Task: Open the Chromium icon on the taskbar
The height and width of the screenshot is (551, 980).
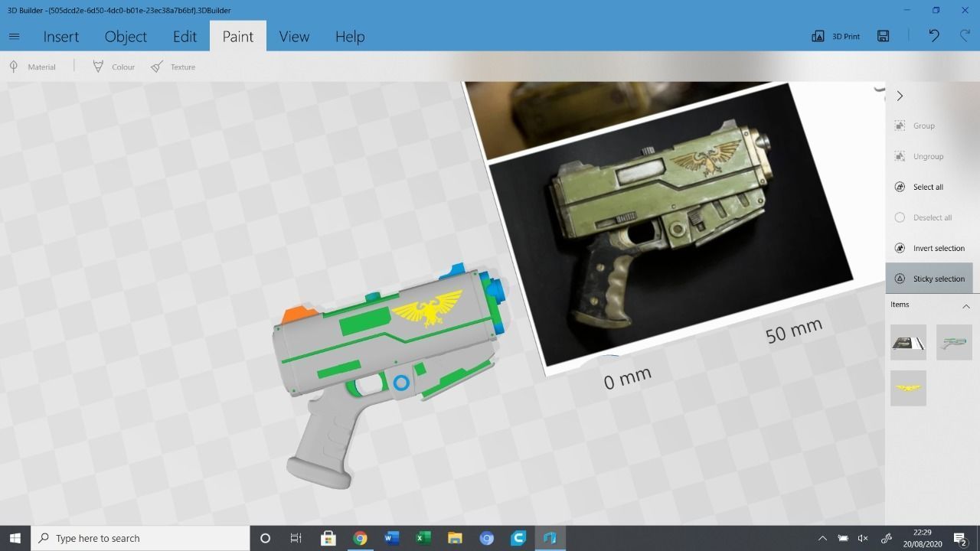Action: [x=486, y=538]
